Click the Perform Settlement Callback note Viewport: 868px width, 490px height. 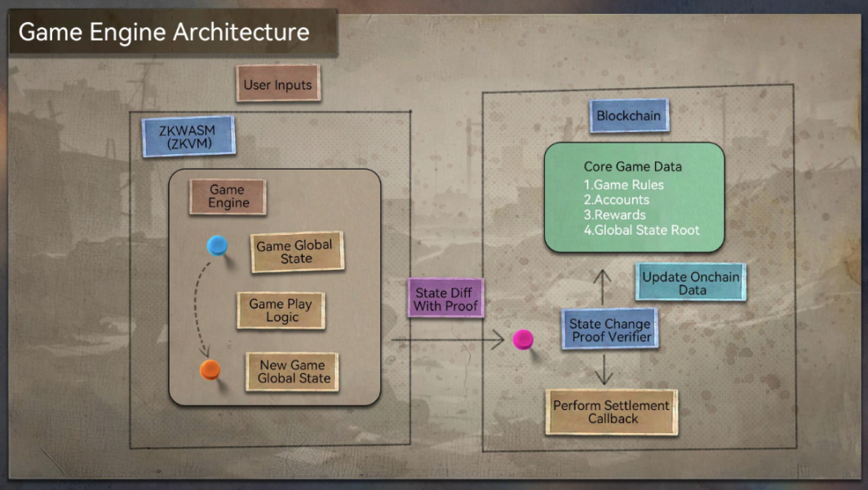coord(611,412)
